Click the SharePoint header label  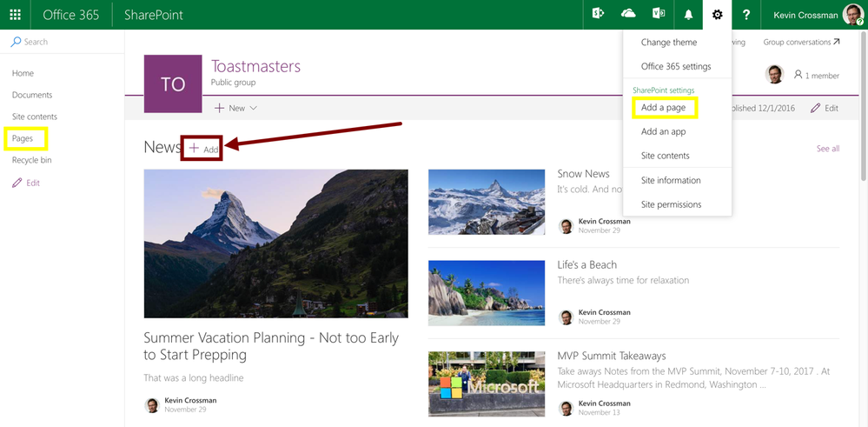click(x=154, y=15)
